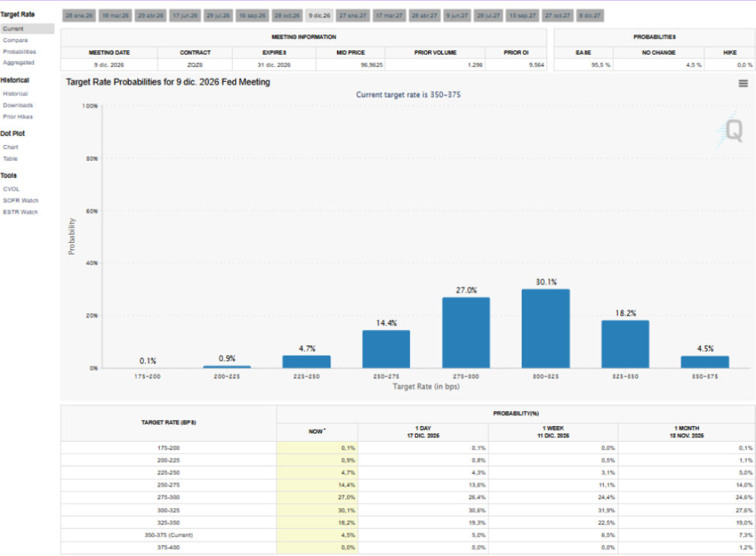Screen dimensions: 756x556
Task: Click the 275-300 bar showing 27.0%
Action: click(x=465, y=332)
